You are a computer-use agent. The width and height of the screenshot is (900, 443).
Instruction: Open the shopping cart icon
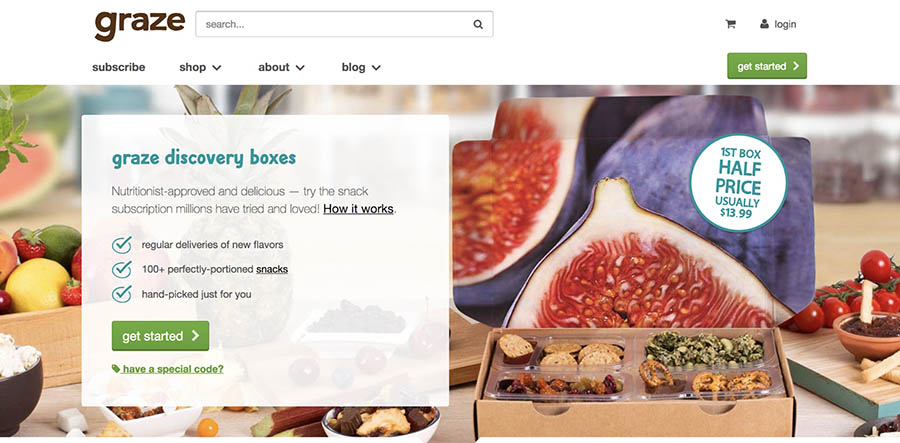coord(730,24)
